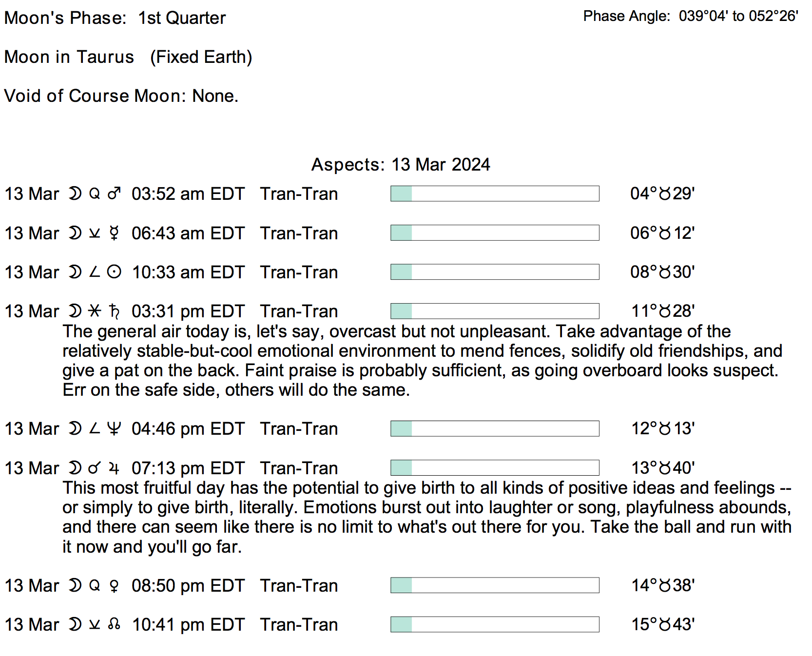Click the Saturn glyph beside 03:31 pm EDT

click(x=114, y=311)
